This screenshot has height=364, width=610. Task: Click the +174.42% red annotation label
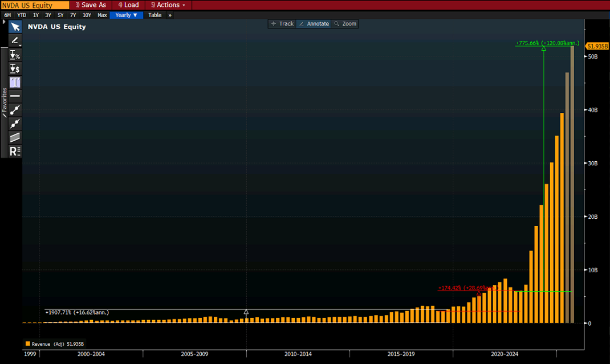pyautogui.click(x=468, y=288)
